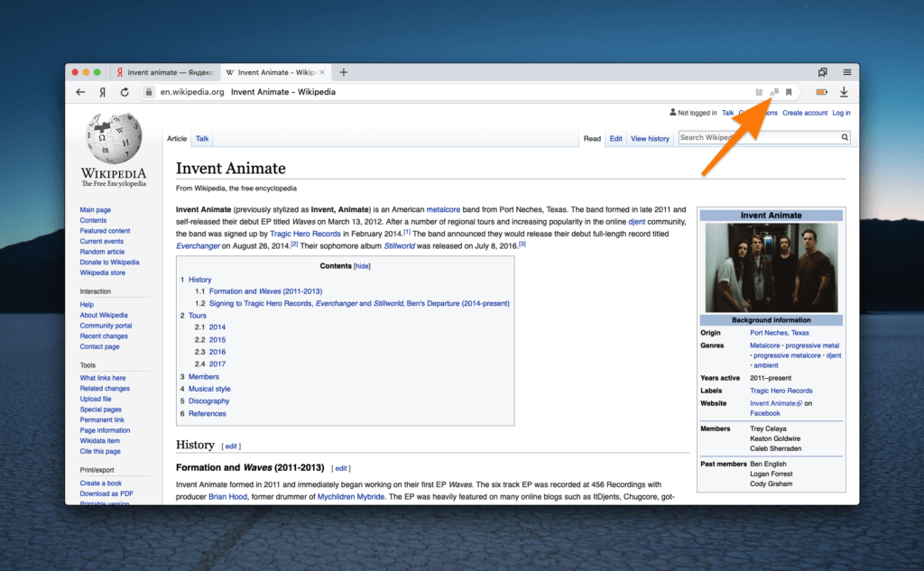Click the Log in link
The width and height of the screenshot is (924, 571).
841,113
